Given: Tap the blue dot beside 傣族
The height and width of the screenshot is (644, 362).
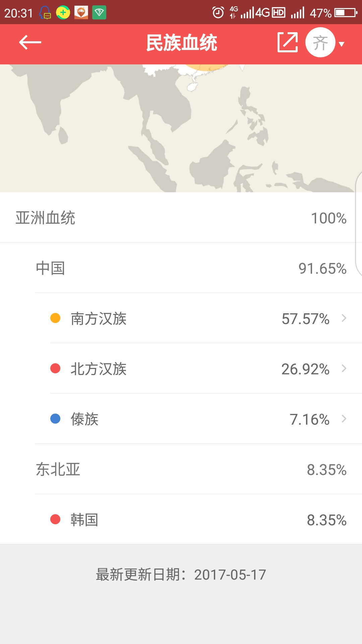Looking at the screenshot, I should 55,419.
